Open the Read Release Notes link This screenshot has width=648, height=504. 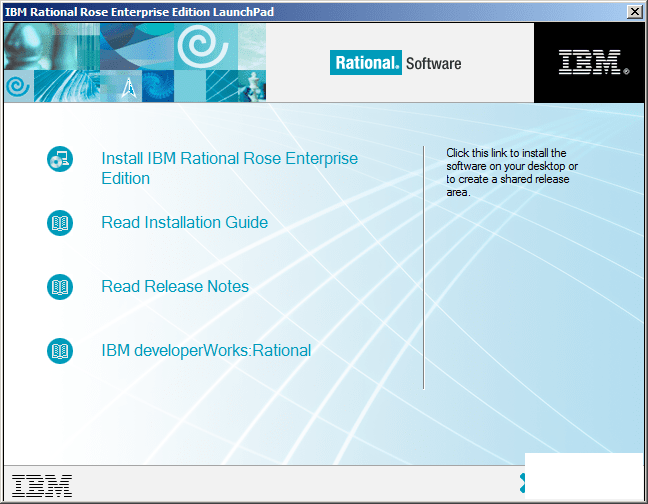[175, 286]
